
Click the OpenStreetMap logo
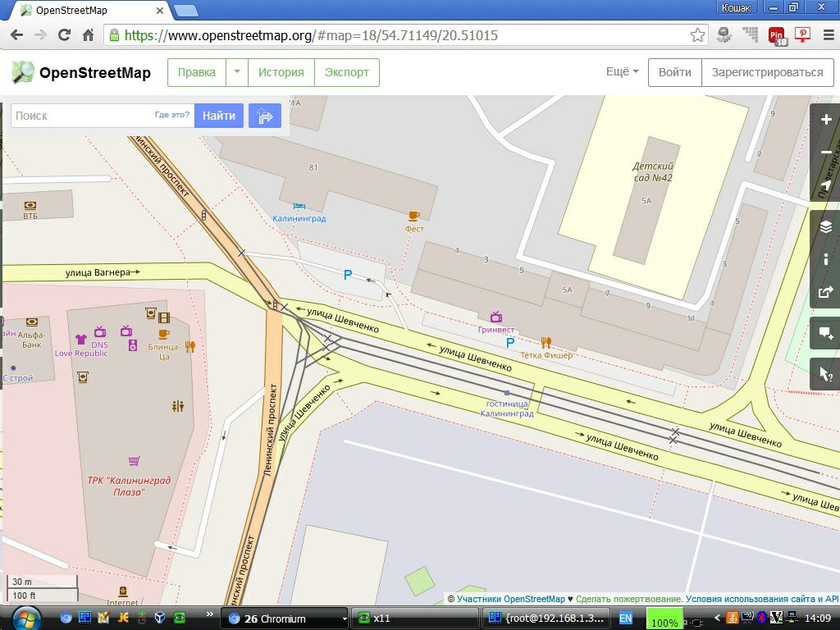(81, 72)
